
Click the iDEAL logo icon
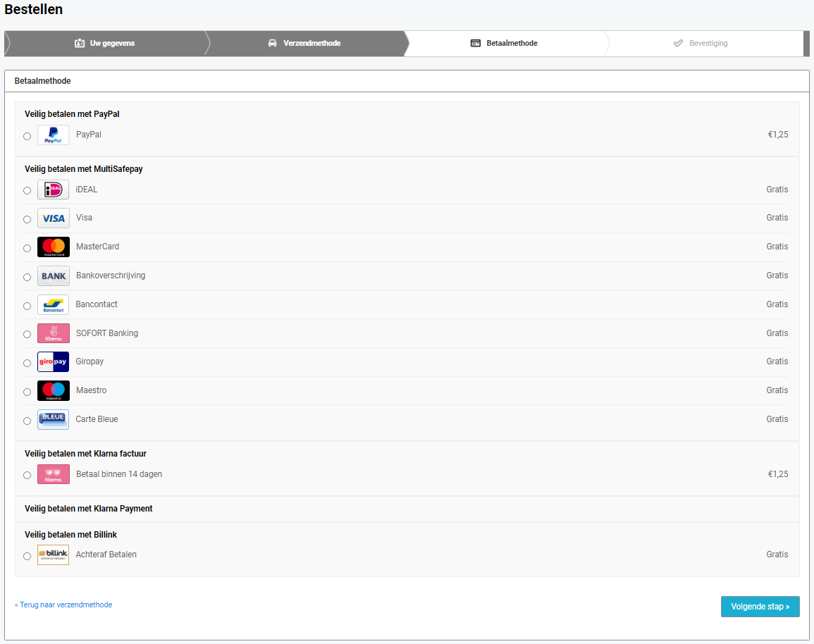pyautogui.click(x=54, y=190)
